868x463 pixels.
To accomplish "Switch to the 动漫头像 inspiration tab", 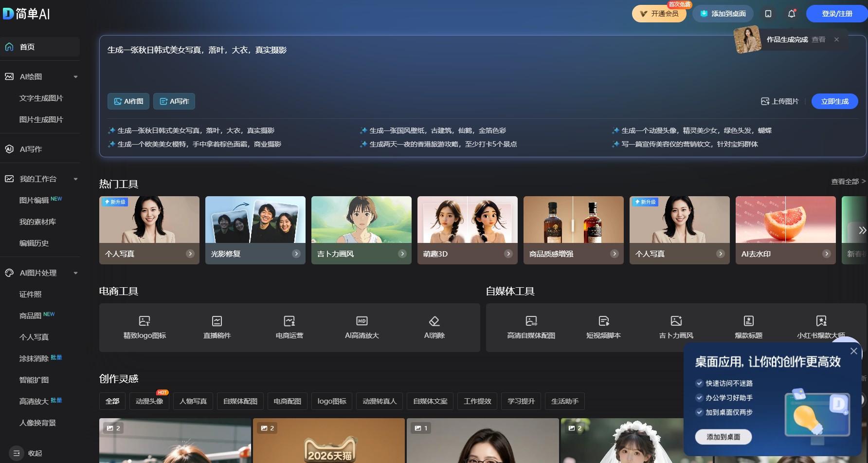I will 149,401.
